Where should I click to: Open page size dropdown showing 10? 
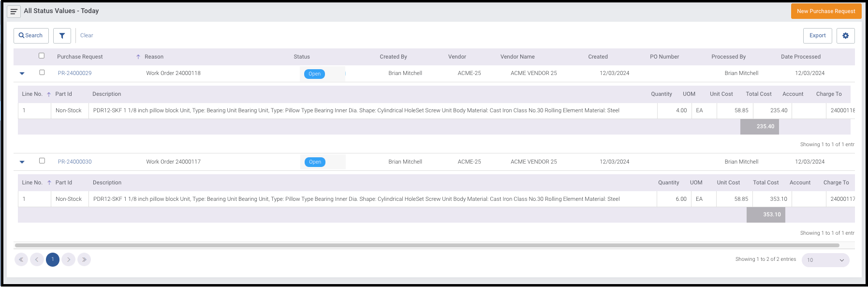click(825, 260)
